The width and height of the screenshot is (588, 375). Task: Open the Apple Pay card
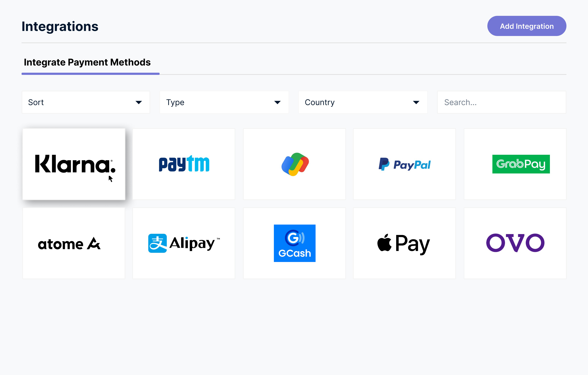pyautogui.click(x=404, y=243)
